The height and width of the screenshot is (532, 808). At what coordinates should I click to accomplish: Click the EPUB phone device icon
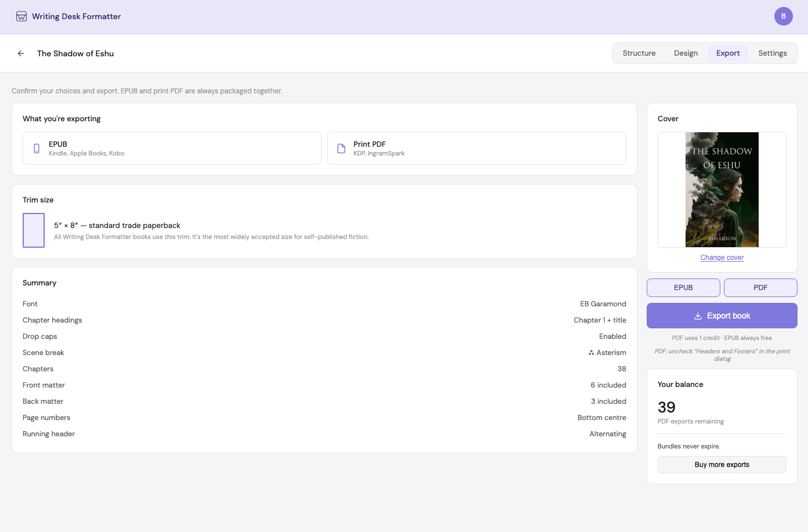37,149
